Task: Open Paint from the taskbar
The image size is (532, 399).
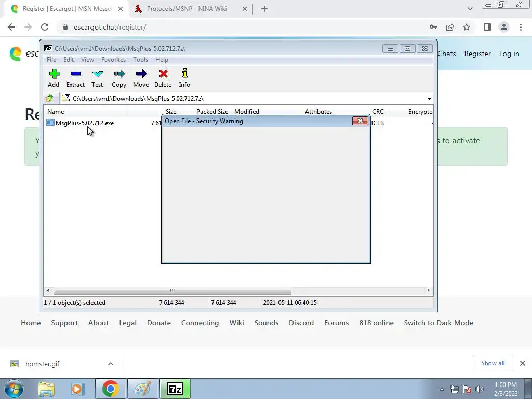Action: click(x=143, y=389)
